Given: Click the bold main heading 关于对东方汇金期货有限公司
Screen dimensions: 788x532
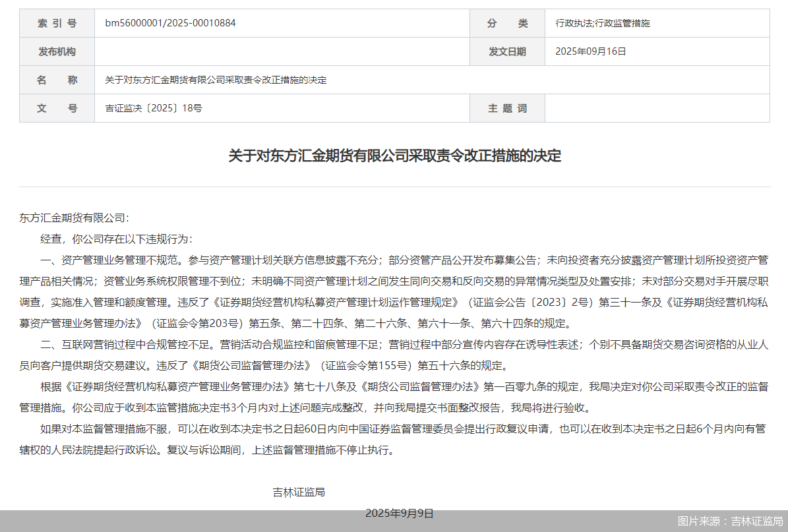Looking at the screenshot, I should point(394,156).
